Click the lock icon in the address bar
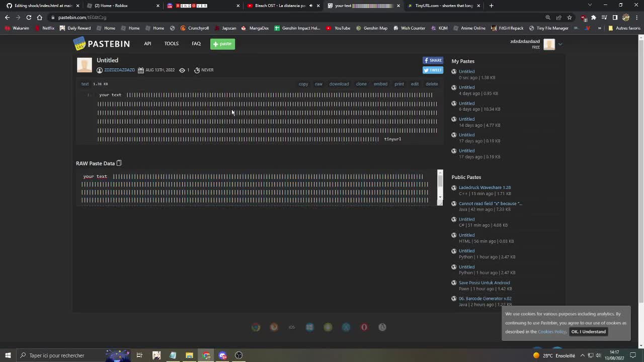Viewport: 644px width, 362px height. (52, 17)
